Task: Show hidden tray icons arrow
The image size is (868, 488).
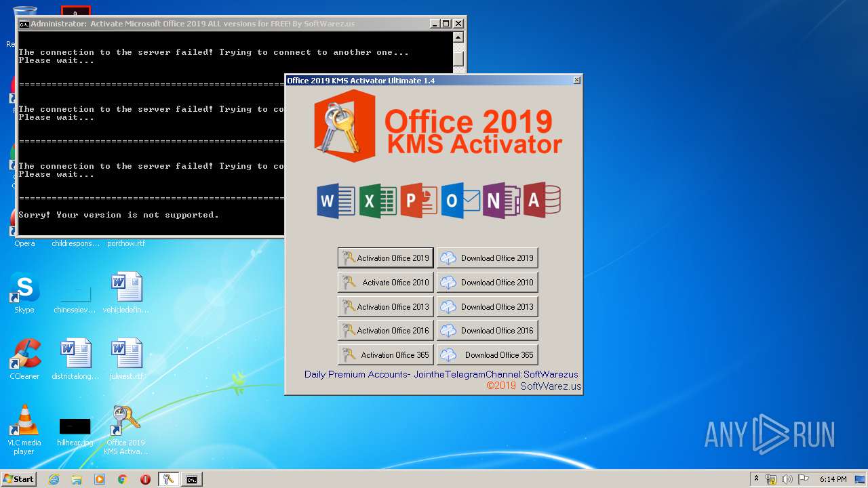Action: [x=756, y=479]
